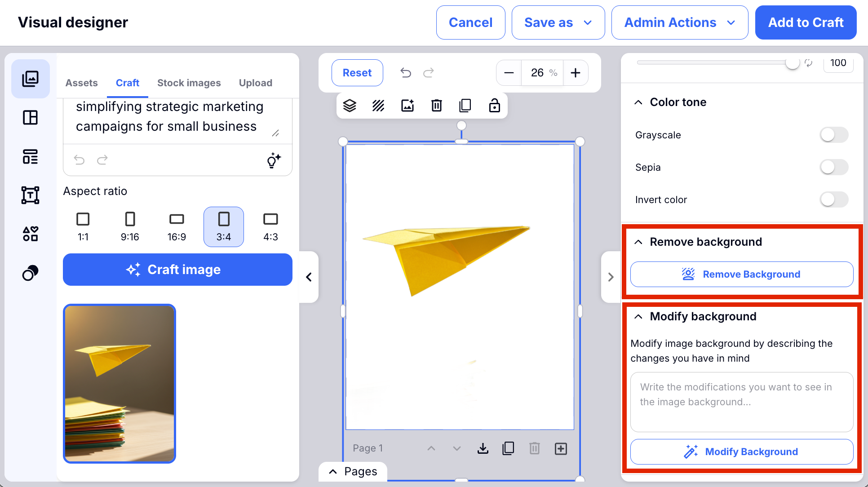Image resolution: width=868 pixels, height=487 pixels.
Task: Click the Remove Background button
Action: click(x=741, y=274)
